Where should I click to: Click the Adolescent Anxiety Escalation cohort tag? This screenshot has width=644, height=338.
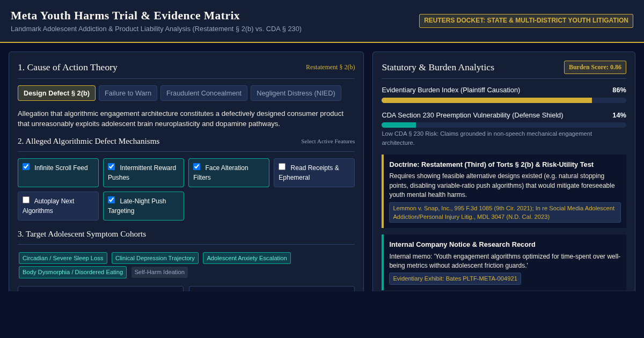click(x=247, y=258)
